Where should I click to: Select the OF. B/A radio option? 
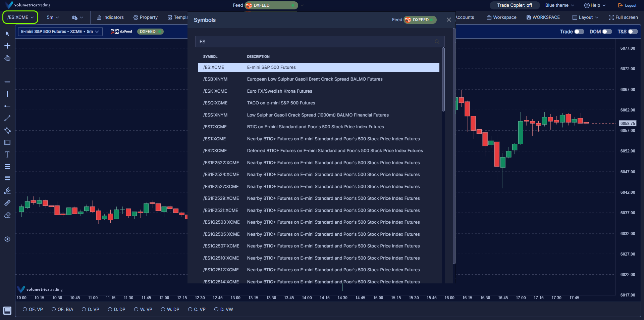[x=62, y=309]
